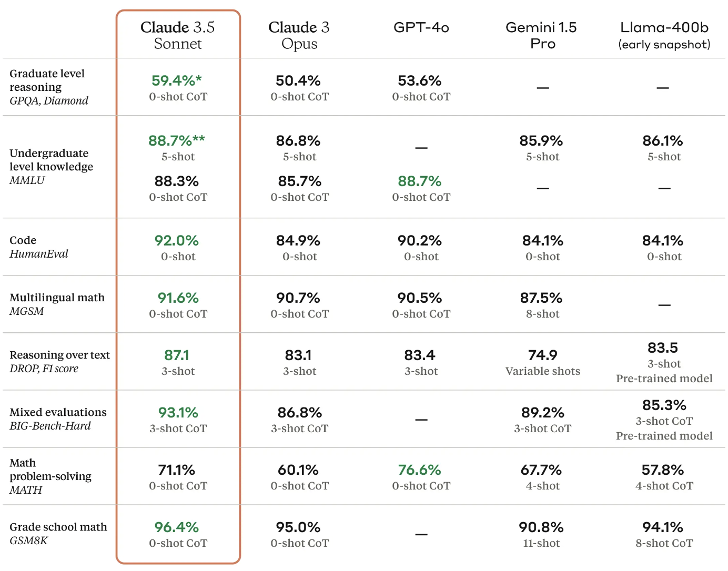Select Gemini 1.5 Pro's 74.9 DROP score
The image size is (728, 571).
[542, 355]
